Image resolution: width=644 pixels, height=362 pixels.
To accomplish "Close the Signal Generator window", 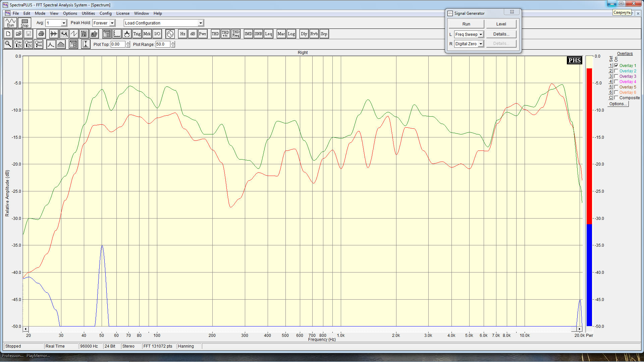I will [x=512, y=12].
